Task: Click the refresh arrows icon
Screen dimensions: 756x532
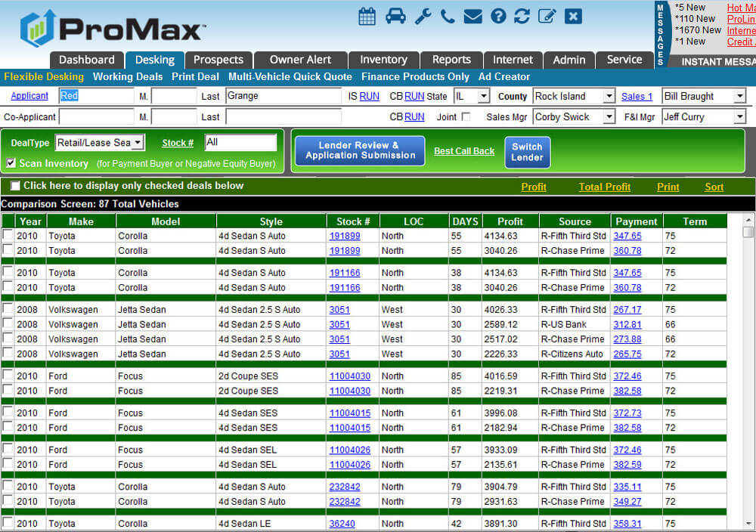Action: [x=522, y=17]
